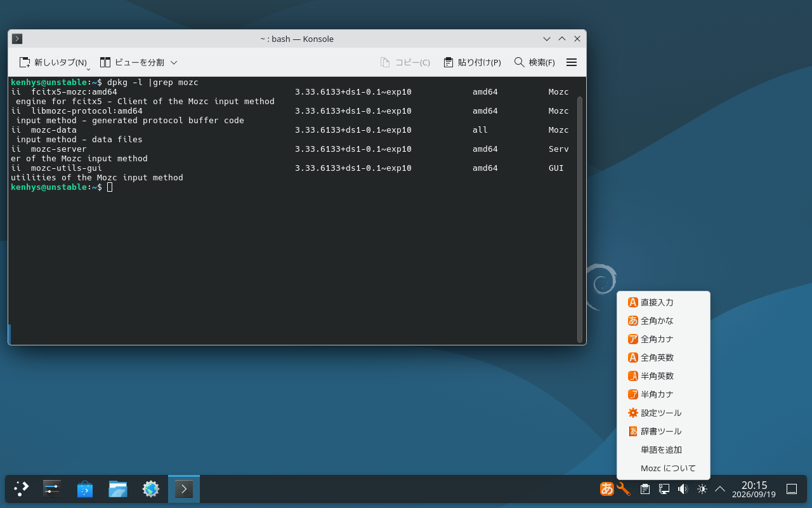Viewport: 812px width, 508px height.
Task: Open the brightness tray icon
Action: click(x=702, y=489)
